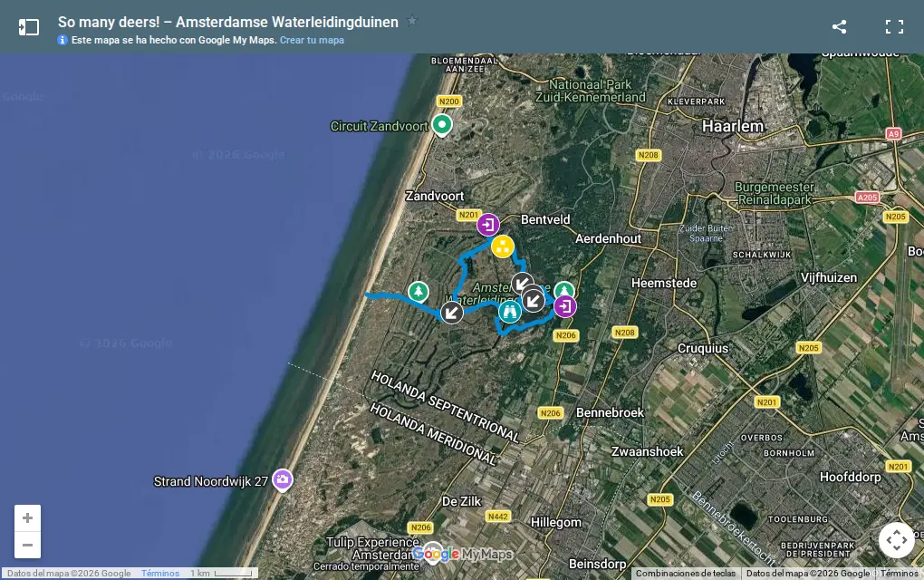This screenshot has height=580, width=924.
Task: Select green tree marker near coast
Action: (x=419, y=291)
